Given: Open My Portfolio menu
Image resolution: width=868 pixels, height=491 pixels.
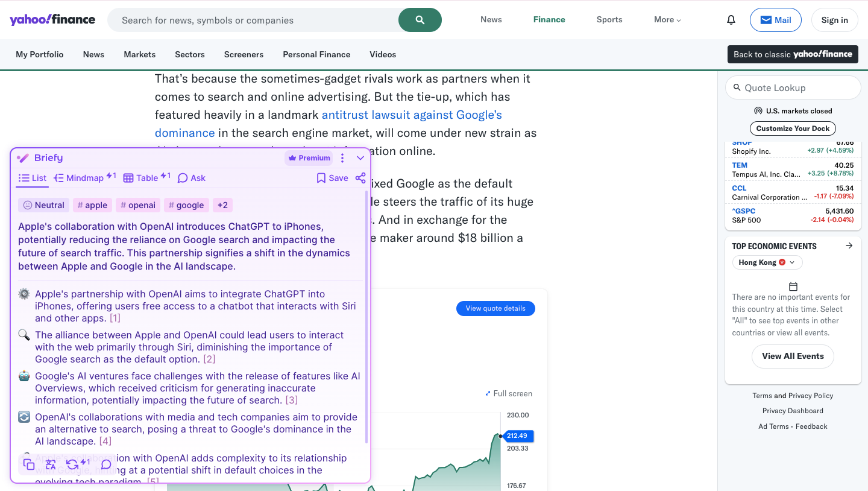Looking at the screenshot, I should 40,54.
